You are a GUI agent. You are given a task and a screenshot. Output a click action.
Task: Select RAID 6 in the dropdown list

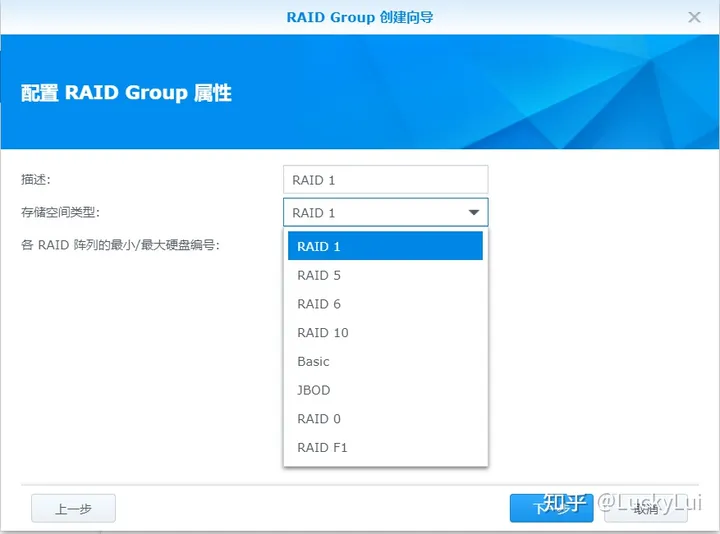pyautogui.click(x=385, y=304)
